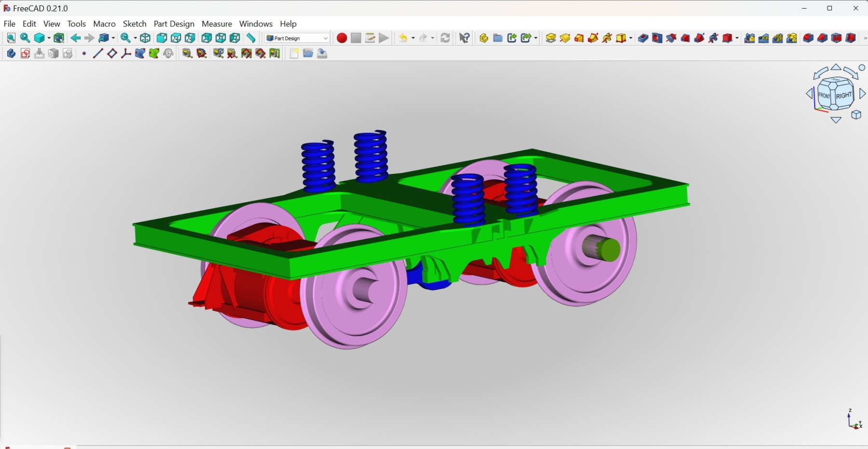Open the macros dialog
868x449 pixels.
coord(370,38)
